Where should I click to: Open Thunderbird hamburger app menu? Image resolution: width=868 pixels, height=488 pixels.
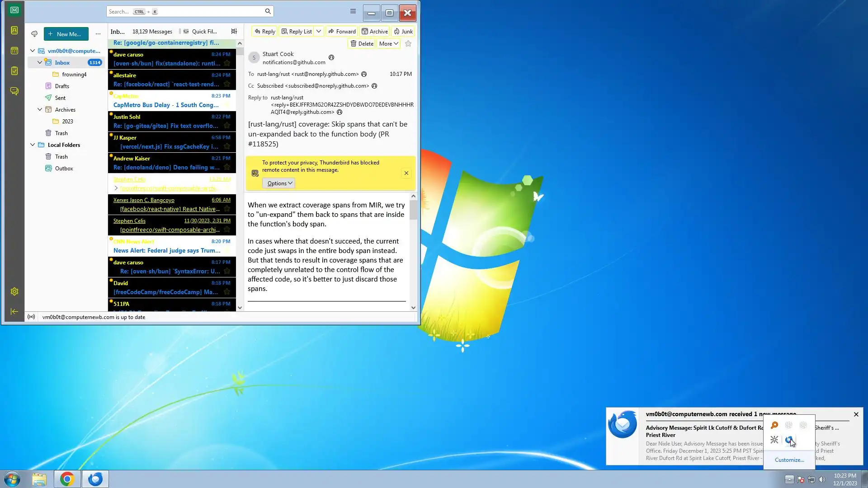point(353,12)
